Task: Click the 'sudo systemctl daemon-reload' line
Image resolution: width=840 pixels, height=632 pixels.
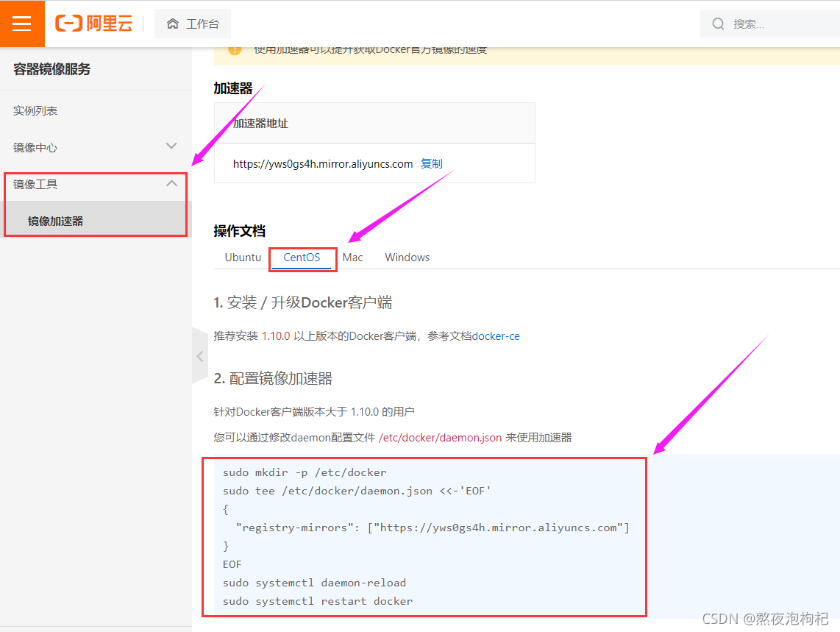Action: [x=314, y=583]
